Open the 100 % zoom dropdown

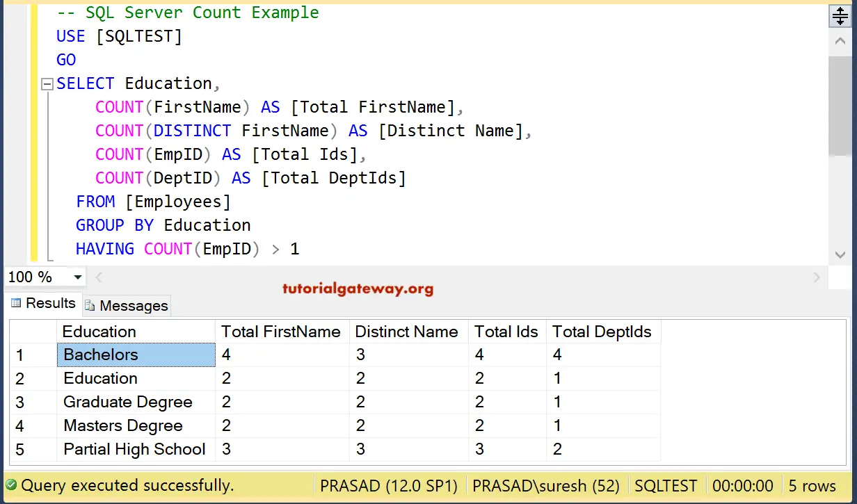[78, 277]
